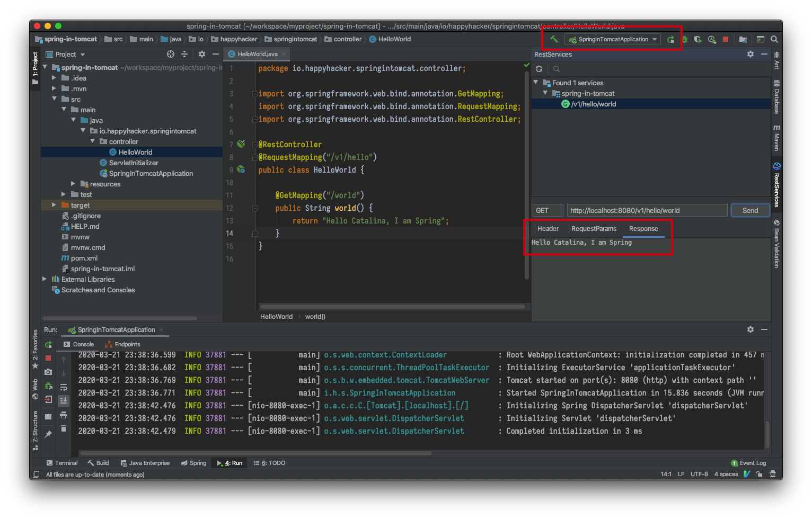Open Maven side tool window
Viewport: 812px width, 519px height.
(x=776, y=138)
